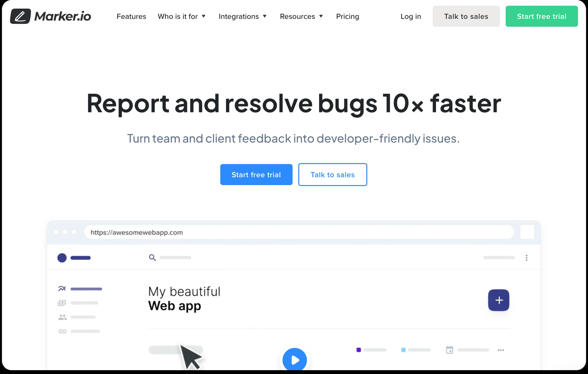Go to the Pricing page
588x374 pixels.
coord(347,16)
